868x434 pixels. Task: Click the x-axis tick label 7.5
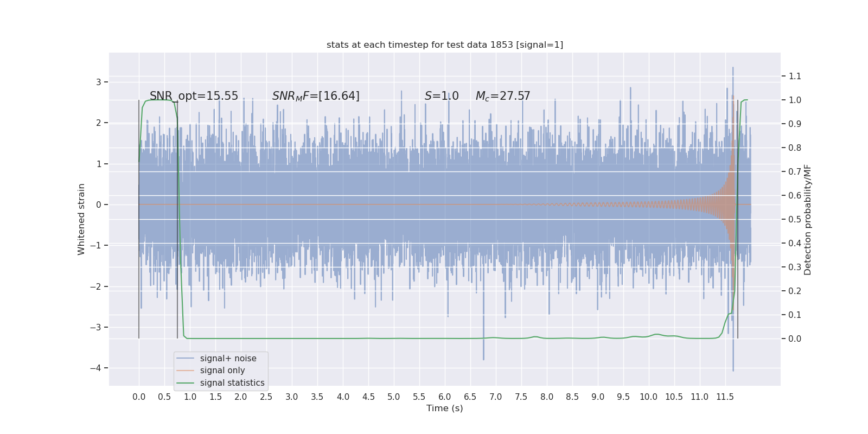point(521,397)
